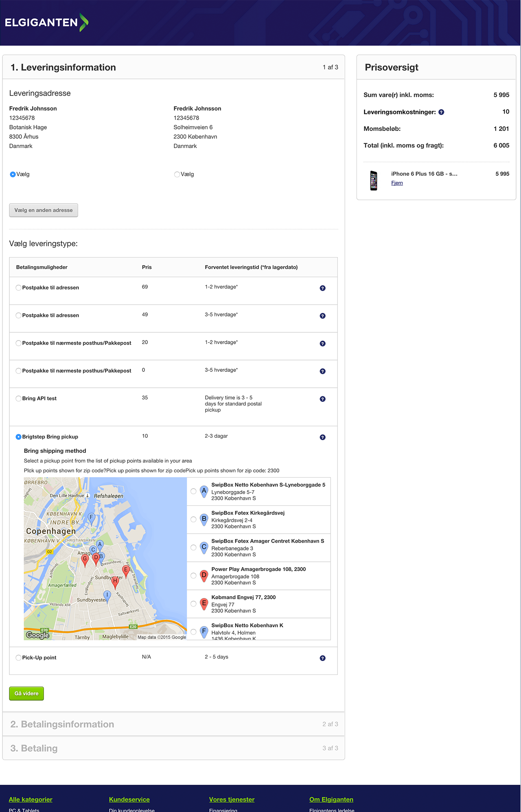Viewport: 521px width, 812px height.
Task: Open help icon next to Leveringsomkostninger
Action: [441, 112]
